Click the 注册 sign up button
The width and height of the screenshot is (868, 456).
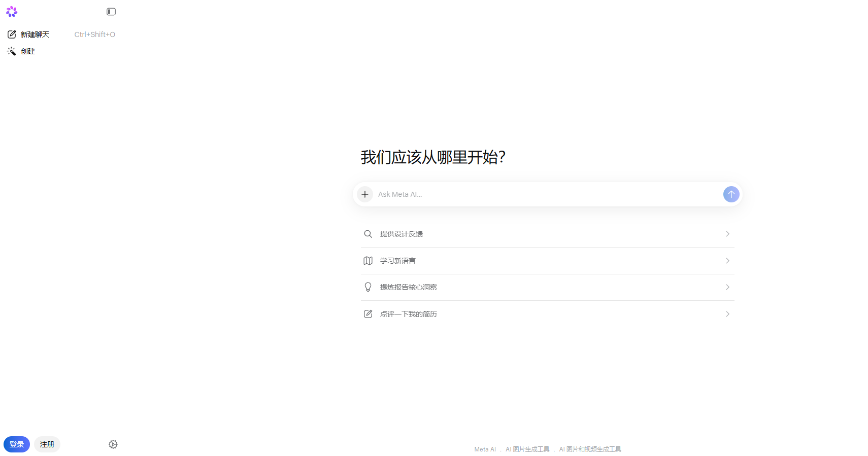47,444
